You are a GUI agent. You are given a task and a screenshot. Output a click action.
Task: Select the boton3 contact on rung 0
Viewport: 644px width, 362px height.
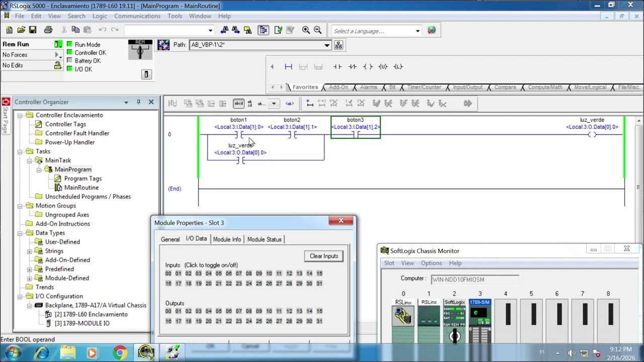coord(355,128)
